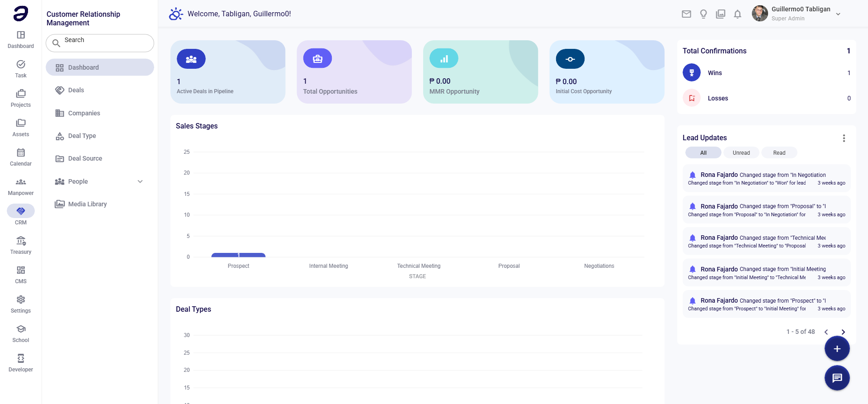Open Deal Source in CRM sidebar
This screenshot has height=404, width=868.
[100, 158]
